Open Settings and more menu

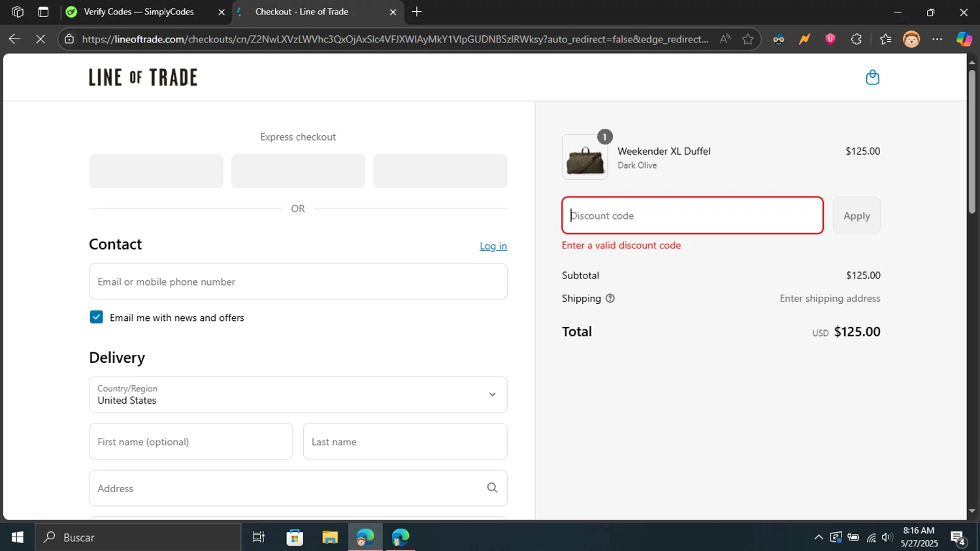pyautogui.click(x=938, y=39)
